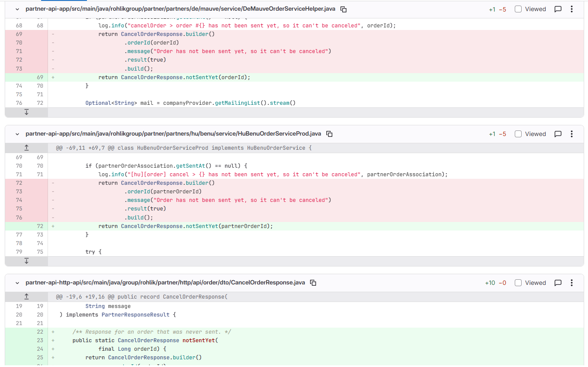
Task: Click +10 −0 change count of CancelOrderResponse.java
Action: pos(495,283)
